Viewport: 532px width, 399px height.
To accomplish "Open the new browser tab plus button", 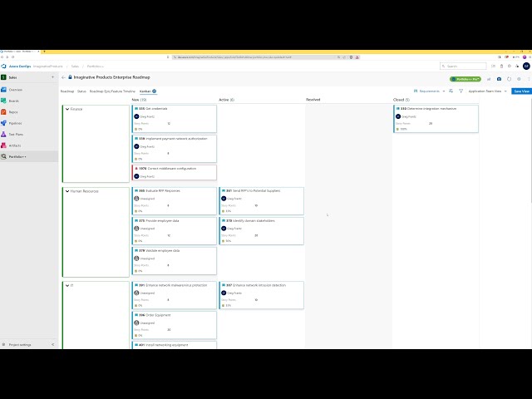I will tap(44, 52).
